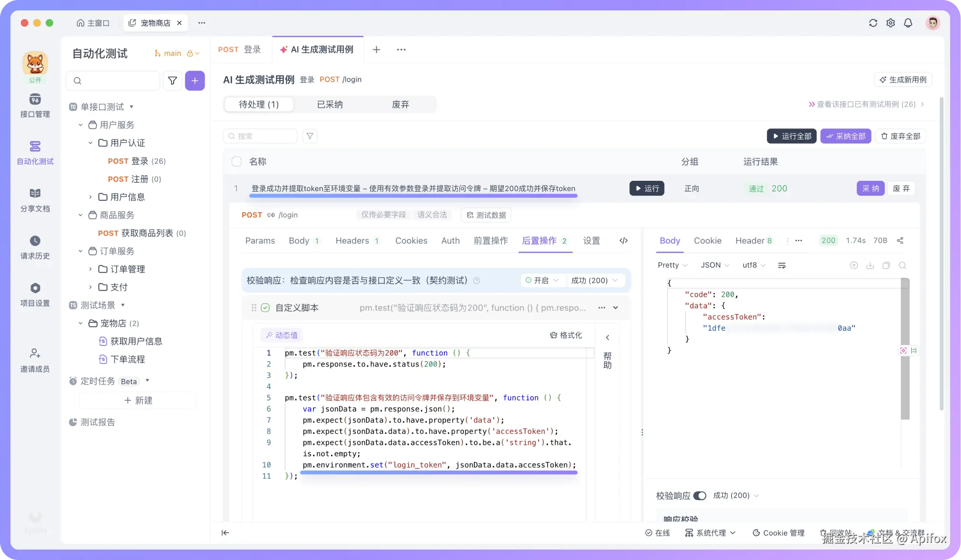The width and height of the screenshot is (961, 560).
Task: Toggle the 校验响应 switch at bottom right
Action: [x=700, y=495]
